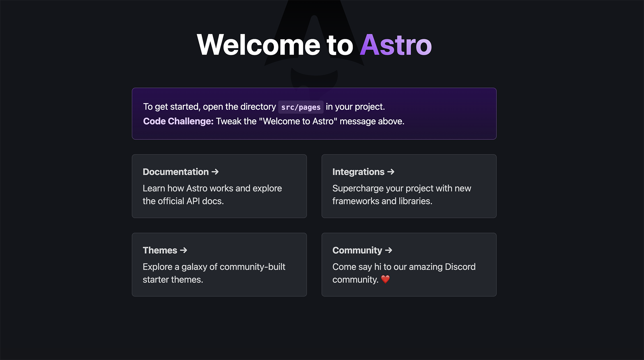Click the purple Astro wordmark in heading
644x360 pixels.
pyautogui.click(x=396, y=44)
